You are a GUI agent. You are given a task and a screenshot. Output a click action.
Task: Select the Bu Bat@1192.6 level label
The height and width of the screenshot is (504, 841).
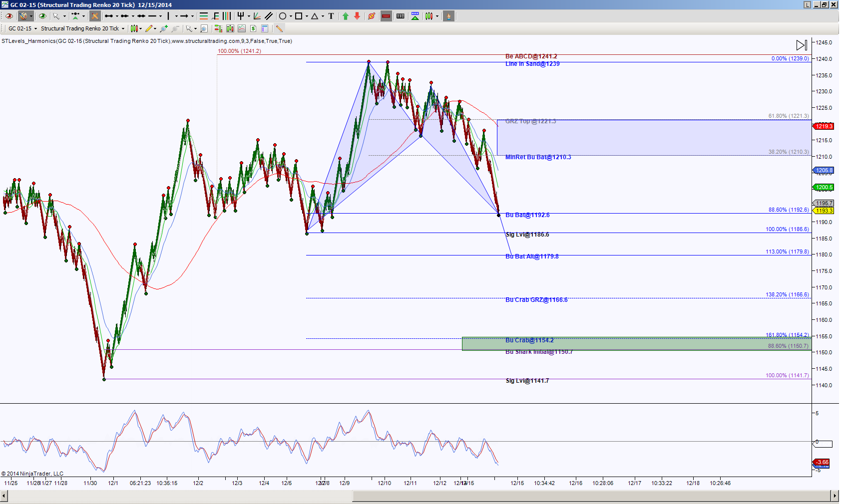click(x=527, y=215)
